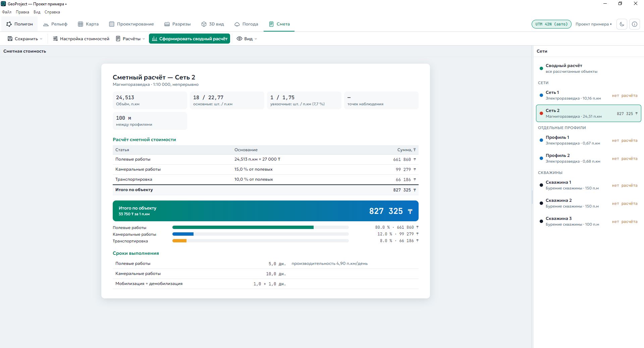Click the 18 / 22,77 основные card

pos(227,100)
